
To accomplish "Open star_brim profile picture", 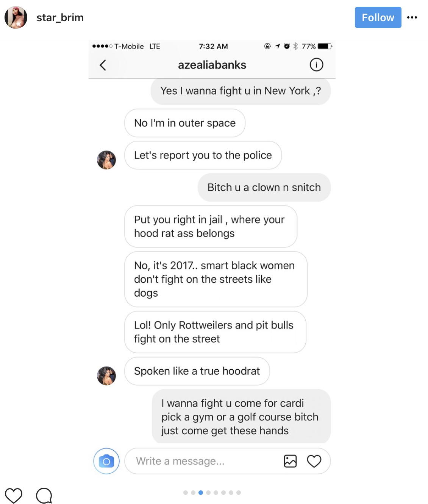I will 16,17.
